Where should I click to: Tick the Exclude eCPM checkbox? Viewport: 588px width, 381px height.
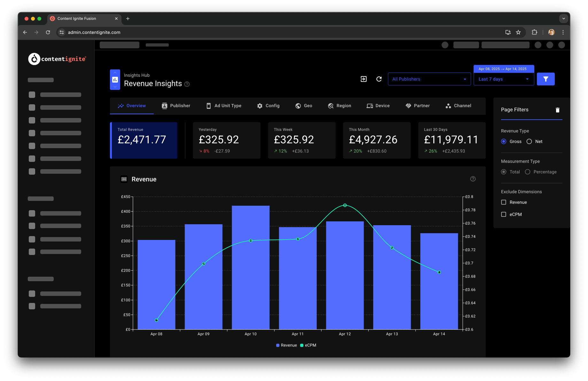504,214
